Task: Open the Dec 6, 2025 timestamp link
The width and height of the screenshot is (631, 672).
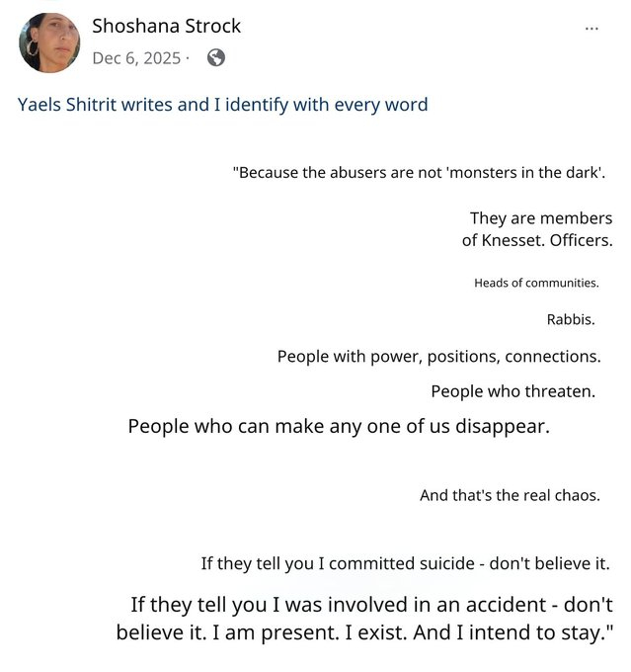Action: (x=136, y=57)
